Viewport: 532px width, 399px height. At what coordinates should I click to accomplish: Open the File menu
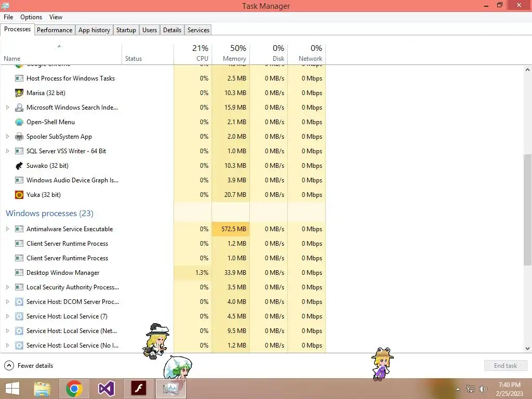pyautogui.click(x=8, y=17)
